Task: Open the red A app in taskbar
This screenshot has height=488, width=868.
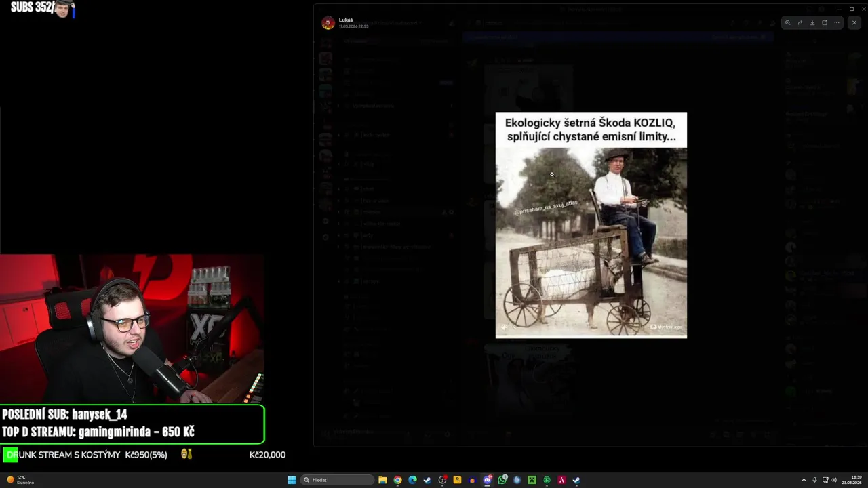Action: click(561, 480)
